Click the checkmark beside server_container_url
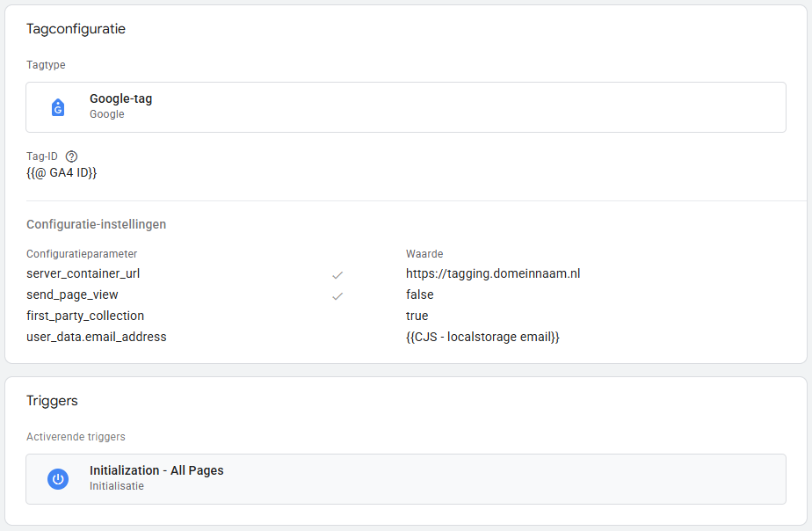Screen dimensions: 812x531 [337, 274]
